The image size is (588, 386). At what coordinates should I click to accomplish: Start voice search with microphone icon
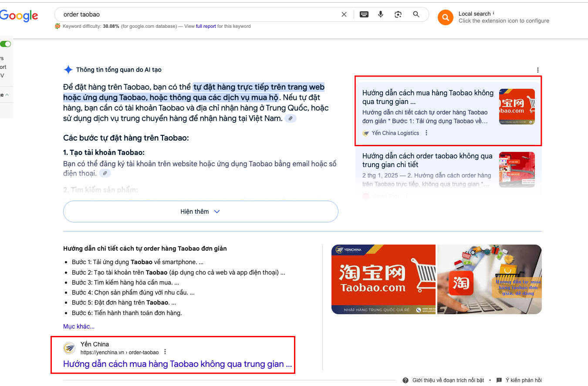(381, 14)
